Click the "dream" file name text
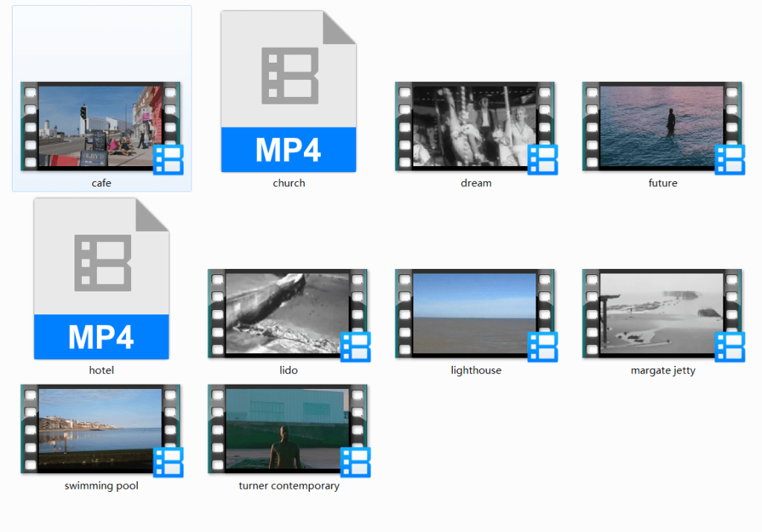Viewport: 762px width, 532px height. coord(476,183)
